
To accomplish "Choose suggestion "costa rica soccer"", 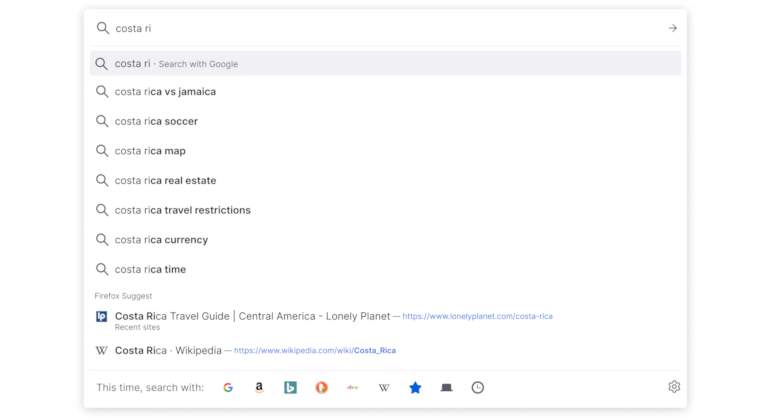I will pos(385,121).
